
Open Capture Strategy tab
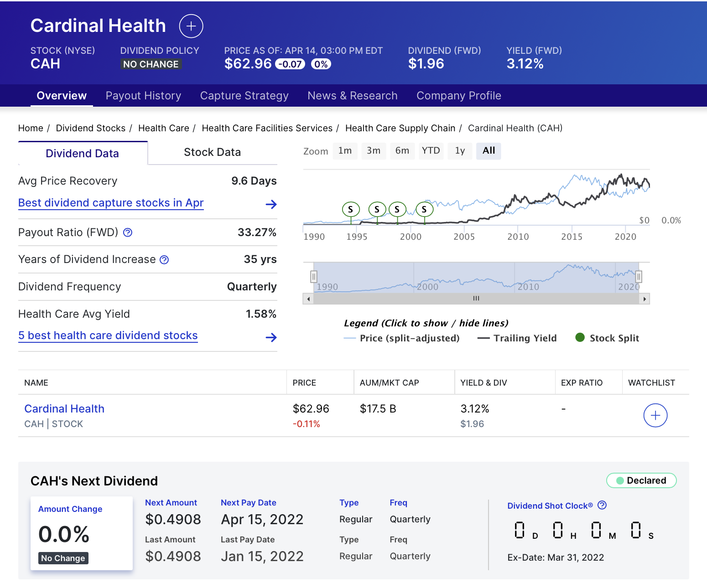click(x=244, y=96)
